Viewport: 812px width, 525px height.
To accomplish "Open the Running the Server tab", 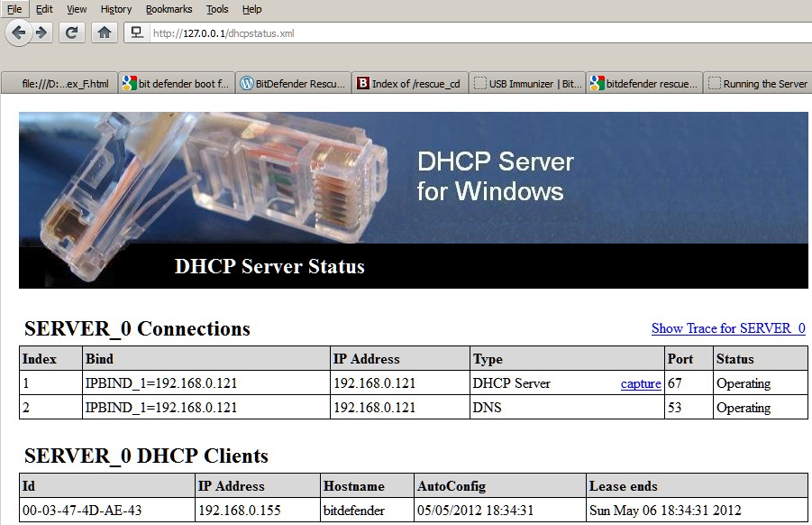I will click(757, 84).
